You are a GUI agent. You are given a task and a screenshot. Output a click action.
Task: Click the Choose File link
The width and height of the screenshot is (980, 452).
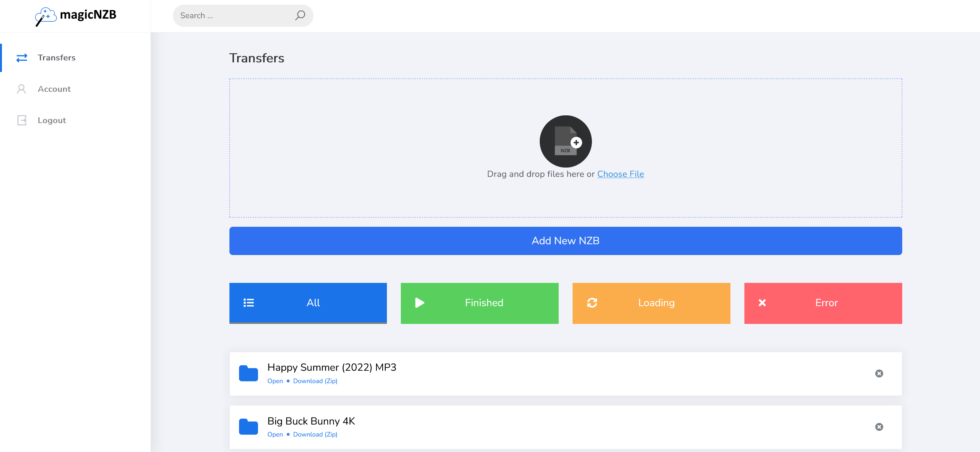620,174
